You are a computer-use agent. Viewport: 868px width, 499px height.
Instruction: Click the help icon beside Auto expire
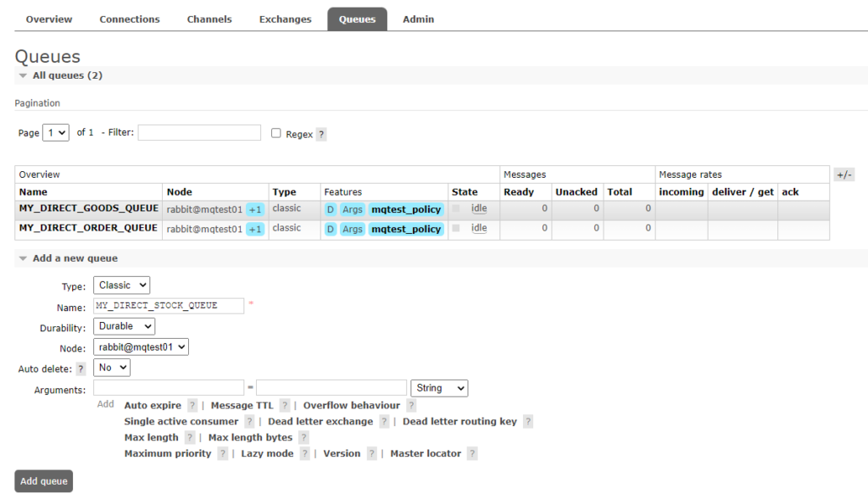[192, 406]
